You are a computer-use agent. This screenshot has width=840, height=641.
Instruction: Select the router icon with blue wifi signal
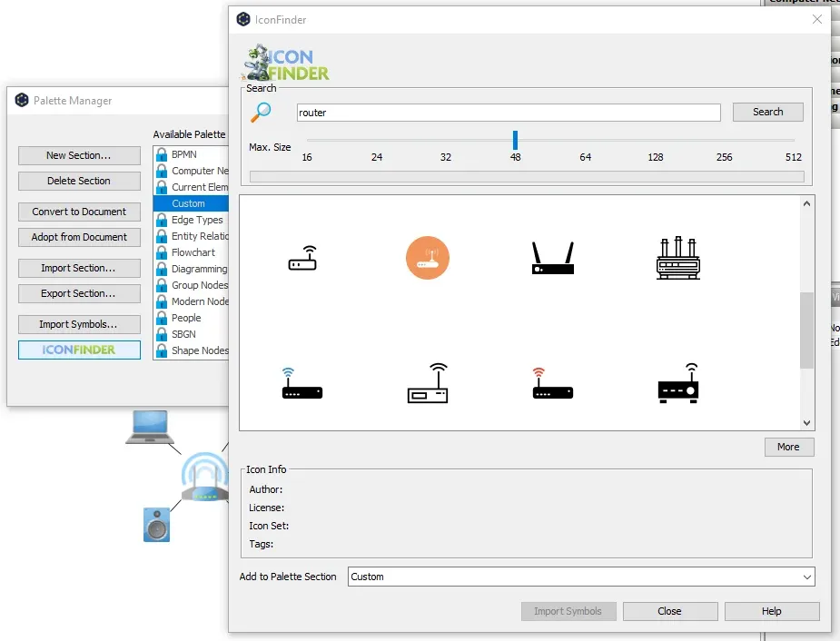tap(302, 383)
